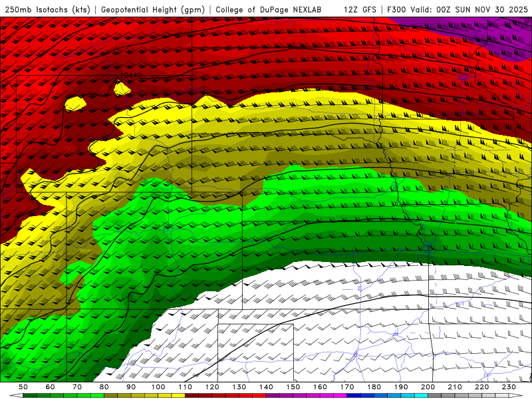
Task: Select the dark green swatch right of 50
Action: tap(30, 396)
